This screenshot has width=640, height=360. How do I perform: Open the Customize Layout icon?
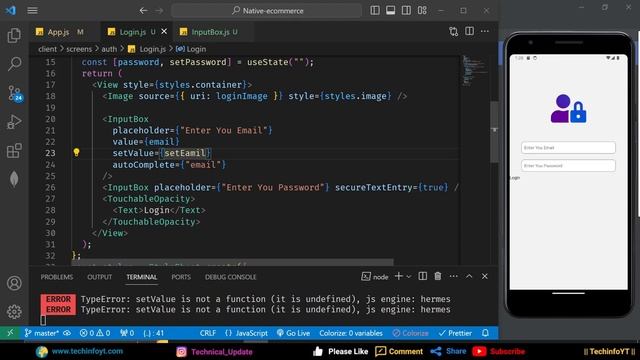pyautogui.click(x=422, y=11)
